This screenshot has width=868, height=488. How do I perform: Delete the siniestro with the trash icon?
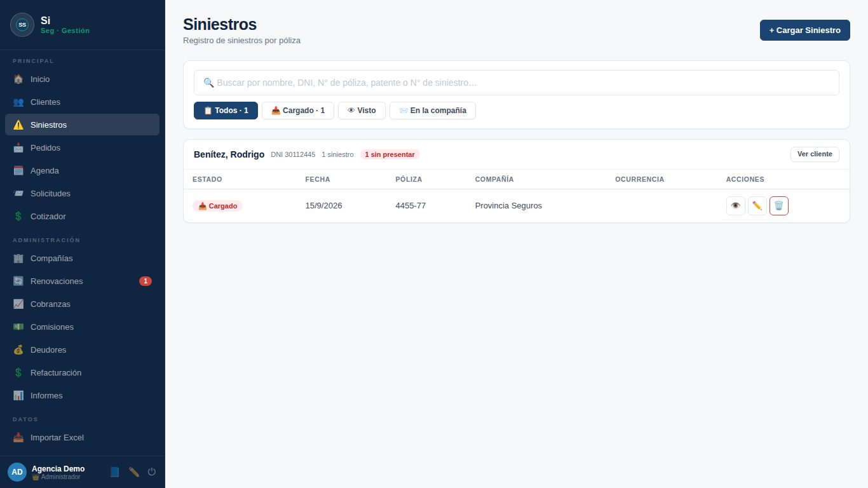(779, 206)
